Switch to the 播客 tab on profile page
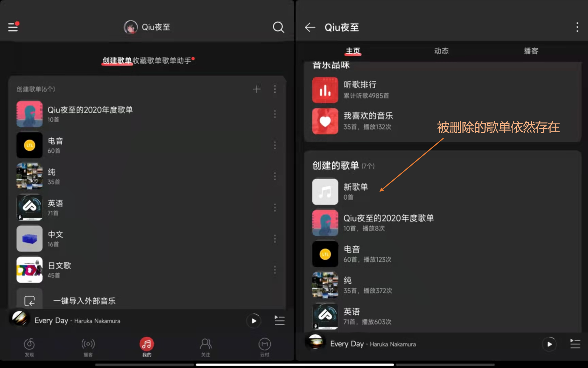This screenshot has width=588, height=368. pyautogui.click(x=531, y=51)
